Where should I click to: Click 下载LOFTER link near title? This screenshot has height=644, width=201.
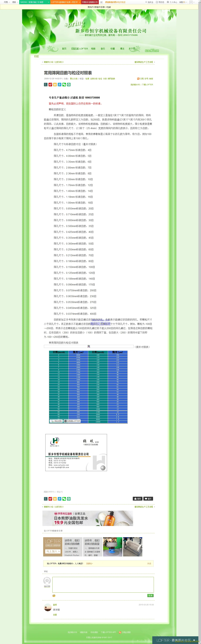click(x=148, y=84)
